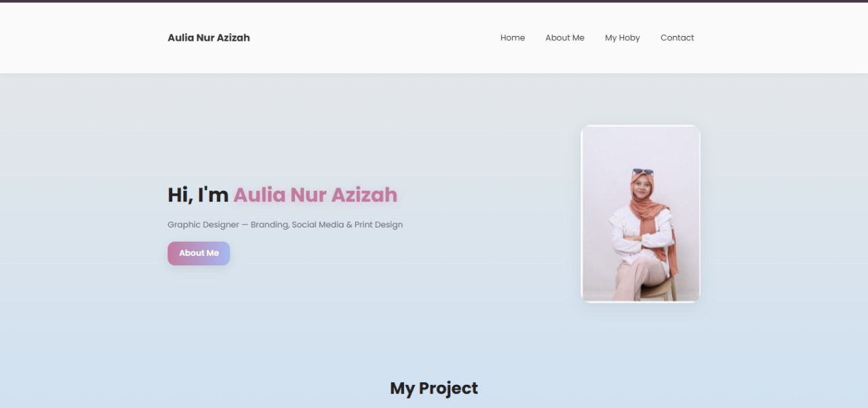Click the "Hi, I'm" greeting text

tap(198, 195)
